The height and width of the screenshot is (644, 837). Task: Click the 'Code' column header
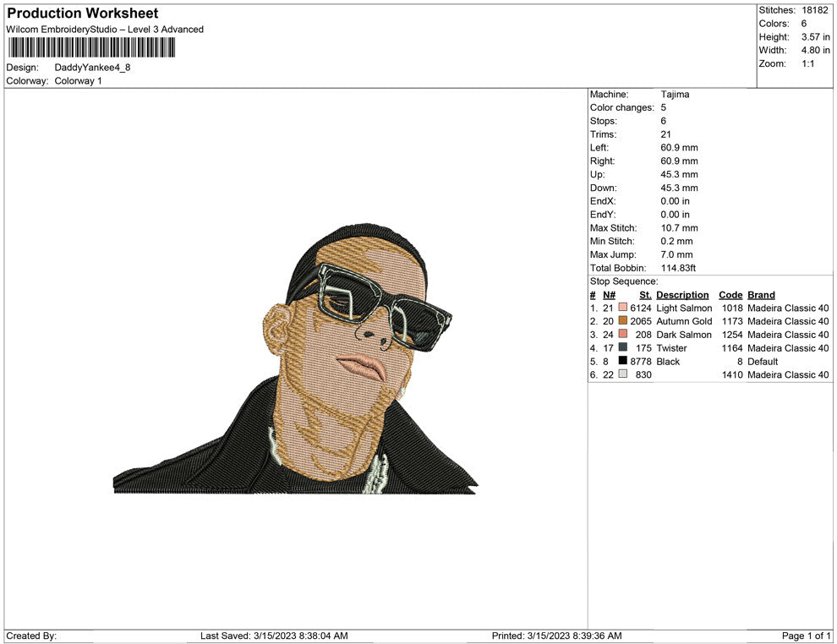pyautogui.click(x=730, y=294)
